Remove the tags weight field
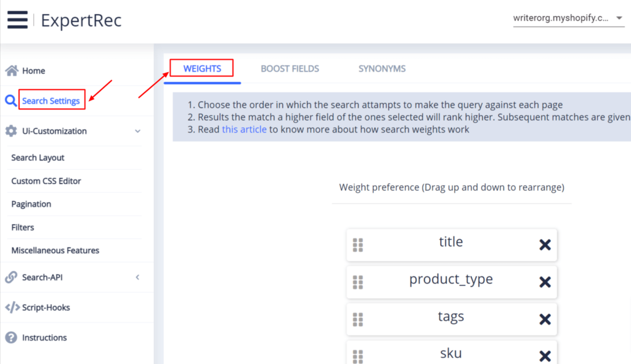The height and width of the screenshot is (364, 631). coord(545,319)
